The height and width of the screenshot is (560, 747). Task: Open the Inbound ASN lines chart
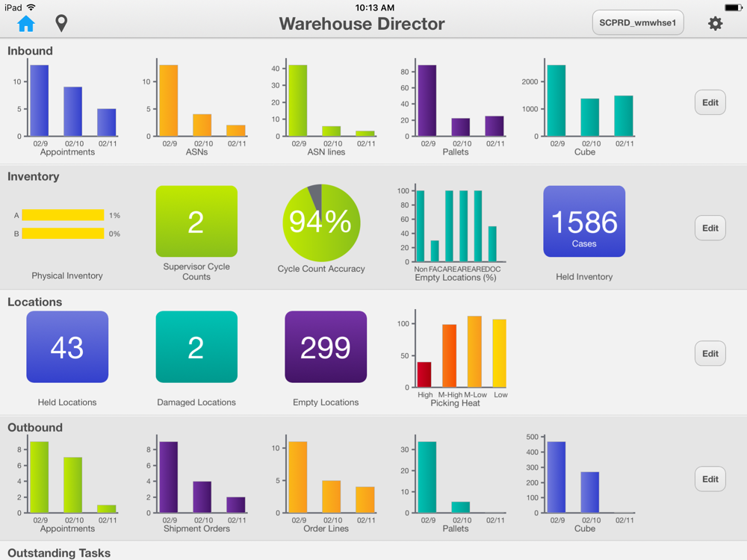326,107
